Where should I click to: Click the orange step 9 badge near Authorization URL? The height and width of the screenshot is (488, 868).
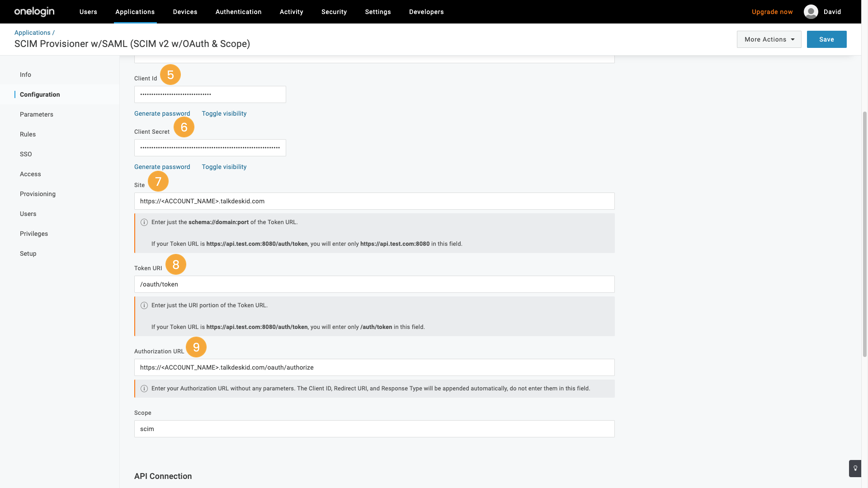coord(196,347)
